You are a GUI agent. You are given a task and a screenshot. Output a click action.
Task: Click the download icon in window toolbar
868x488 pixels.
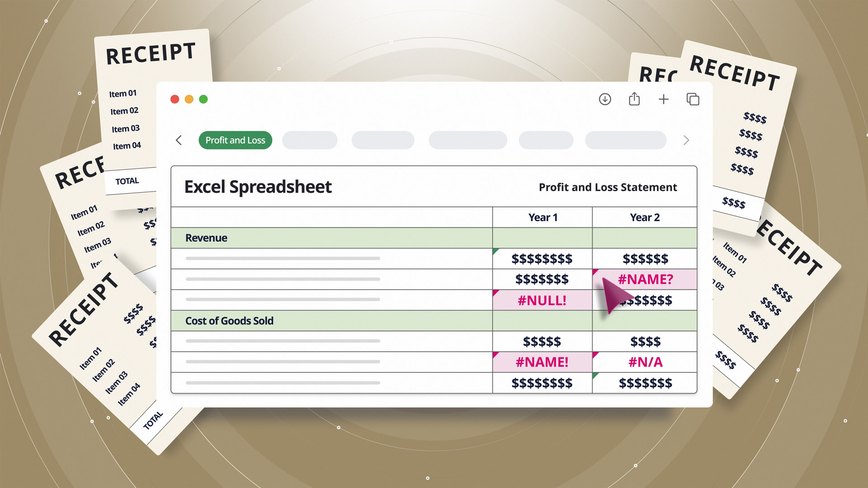[605, 99]
